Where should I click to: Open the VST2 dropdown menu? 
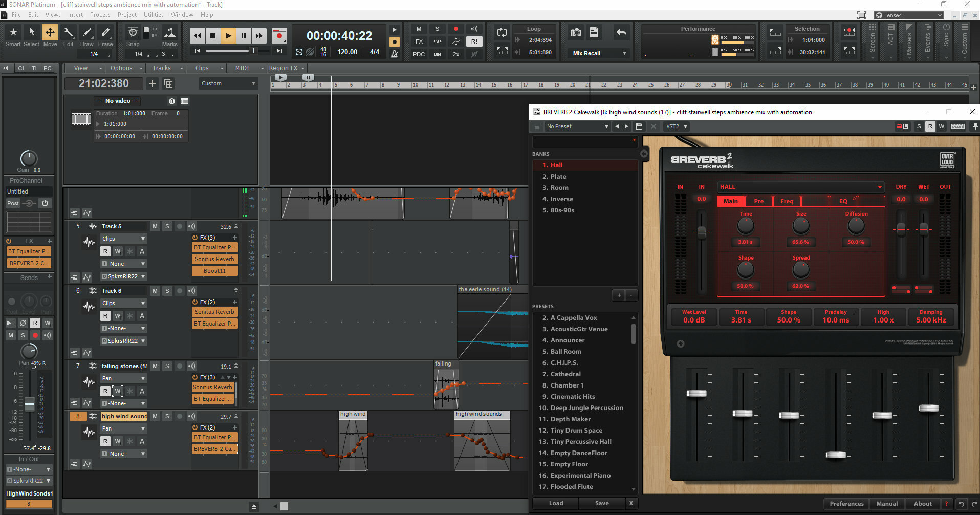point(677,126)
